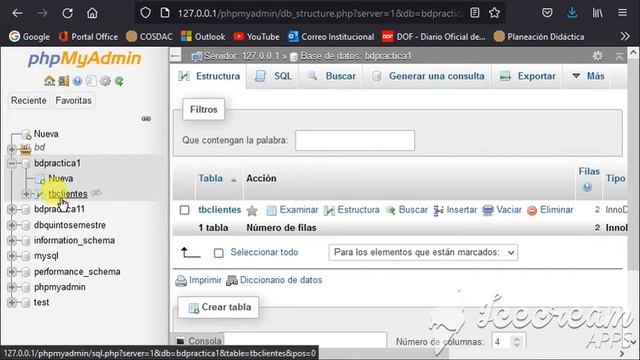Open the Exportar tab
The image size is (640, 360).
(x=527, y=76)
